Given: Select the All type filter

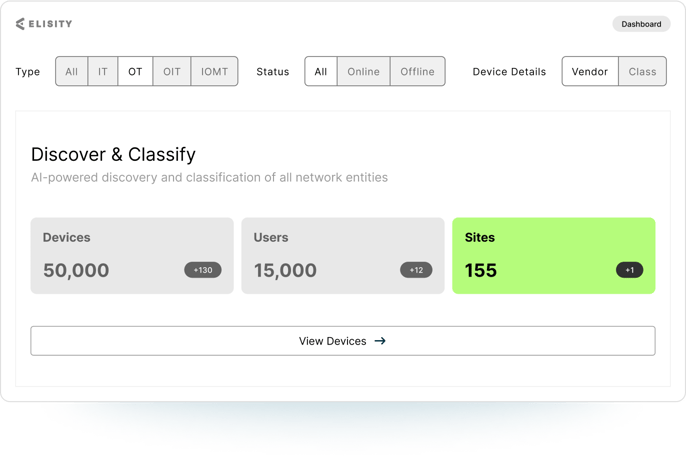Looking at the screenshot, I should (72, 71).
